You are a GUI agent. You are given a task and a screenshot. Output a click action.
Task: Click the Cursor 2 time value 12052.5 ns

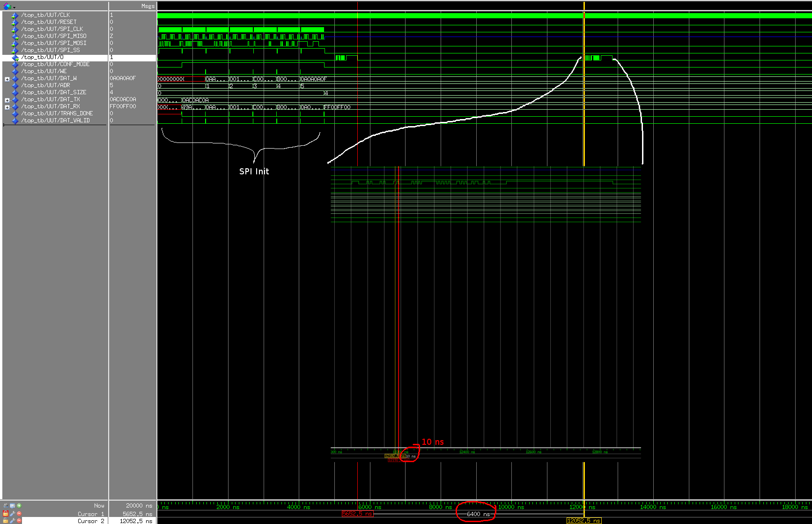136,521
